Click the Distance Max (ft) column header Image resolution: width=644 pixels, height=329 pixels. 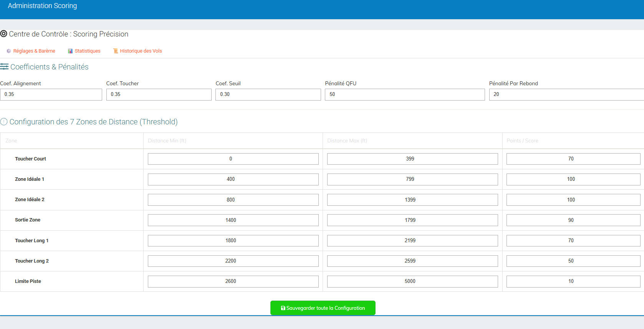coord(347,141)
